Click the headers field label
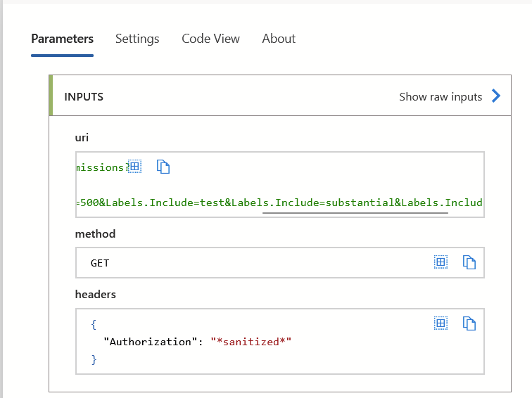The height and width of the screenshot is (398, 532). (95, 294)
